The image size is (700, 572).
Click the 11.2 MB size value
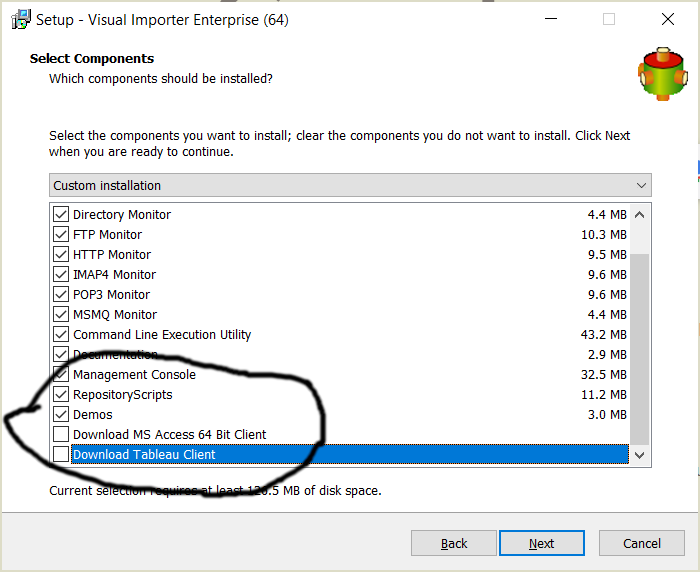coord(604,394)
